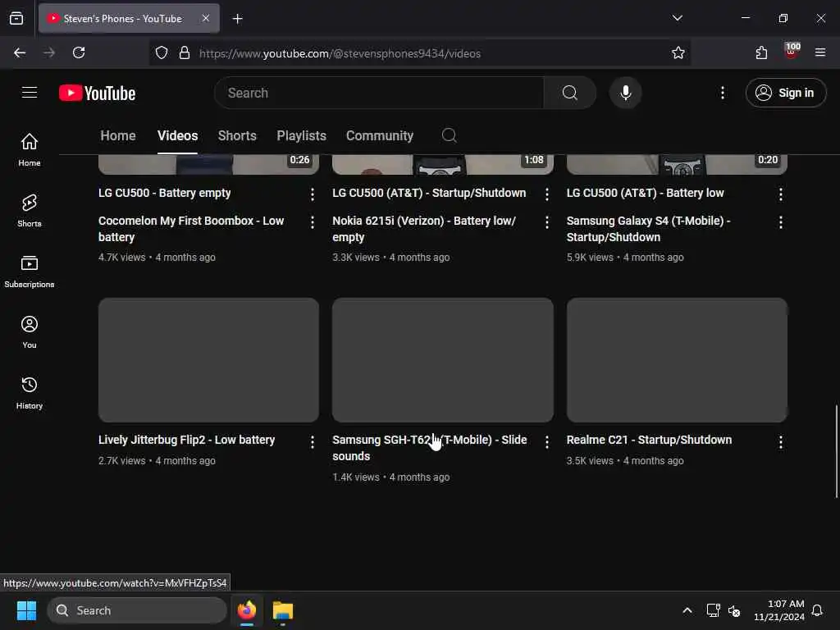The image size is (840, 630).
Task: Click Realme C21 video thumbnail
Action: pos(677,360)
